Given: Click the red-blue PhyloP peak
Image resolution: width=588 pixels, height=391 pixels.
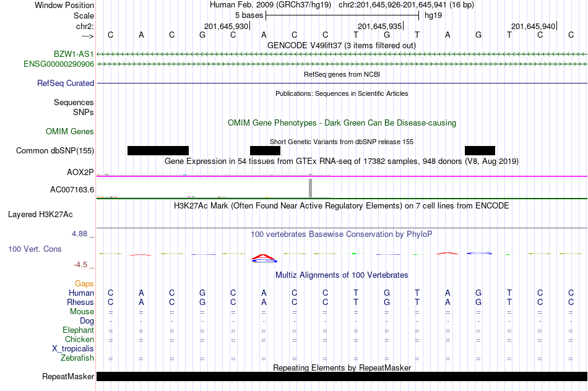Looking at the screenshot, I should (264, 258).
